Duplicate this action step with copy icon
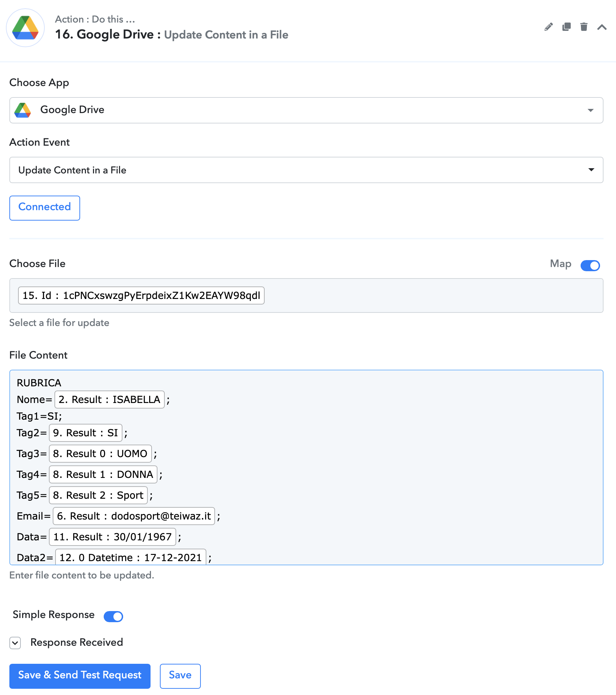The width and height of the screenshot is (616, 695). 566,27
